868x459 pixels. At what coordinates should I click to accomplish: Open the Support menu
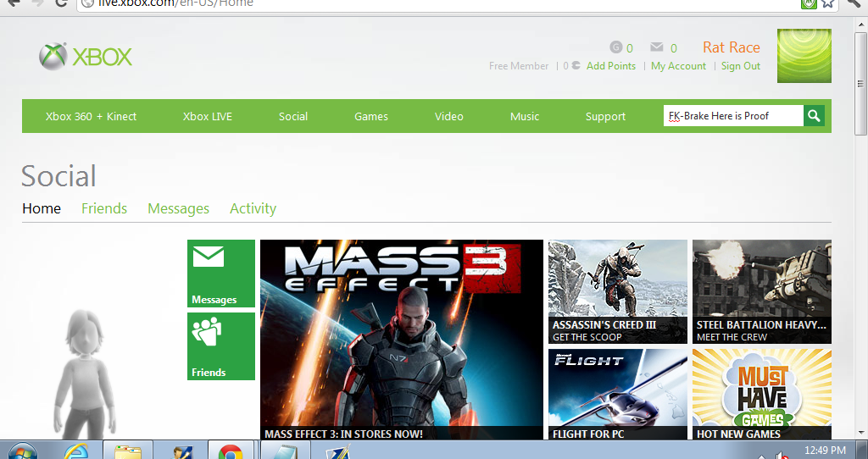pos(605,116)
